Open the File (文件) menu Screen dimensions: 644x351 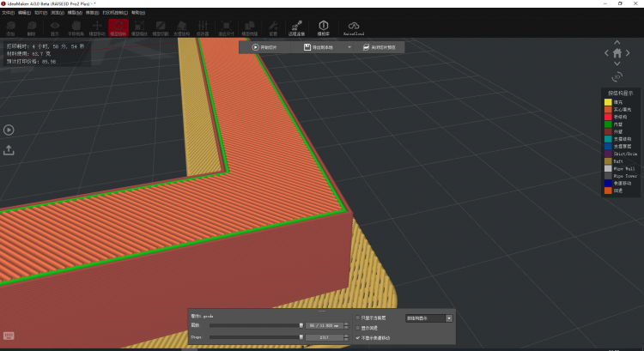pos(8,13)
